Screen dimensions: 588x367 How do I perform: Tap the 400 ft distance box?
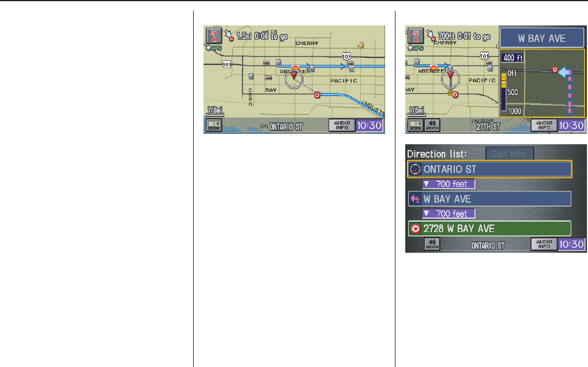512,58
